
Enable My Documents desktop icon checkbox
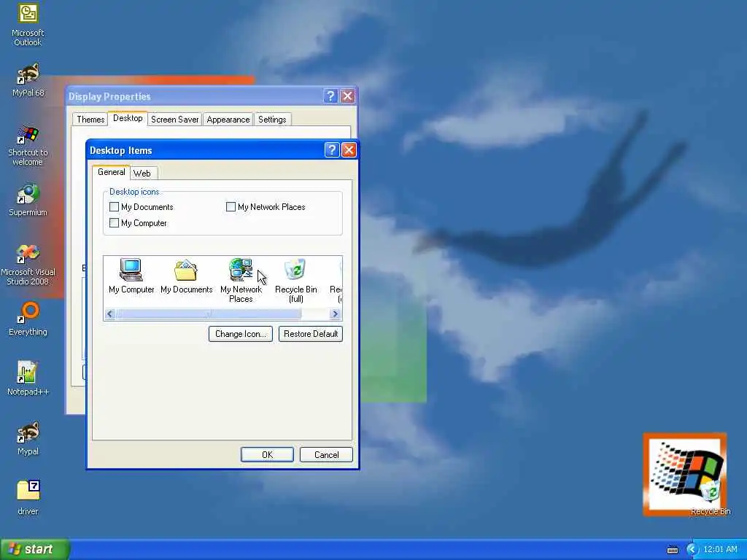(x=114, y=206)
